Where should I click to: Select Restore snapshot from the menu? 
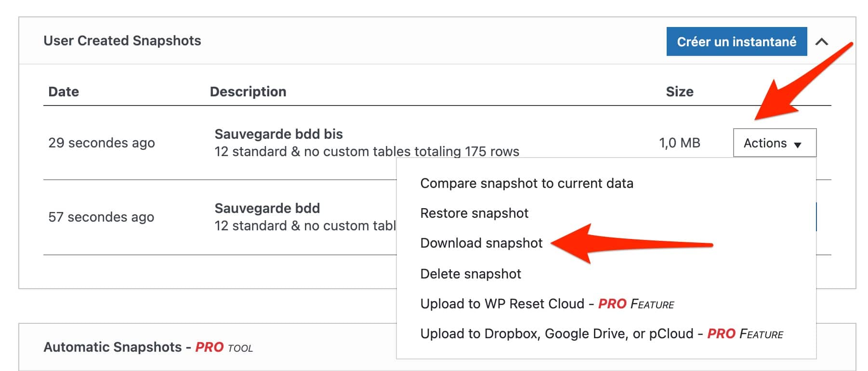tap(474, 213)
